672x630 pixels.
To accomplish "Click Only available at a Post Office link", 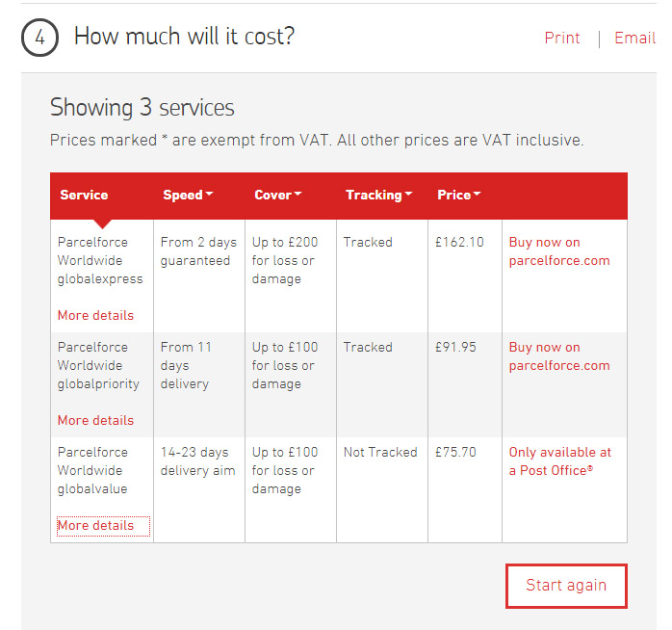I will click(559, 461).
